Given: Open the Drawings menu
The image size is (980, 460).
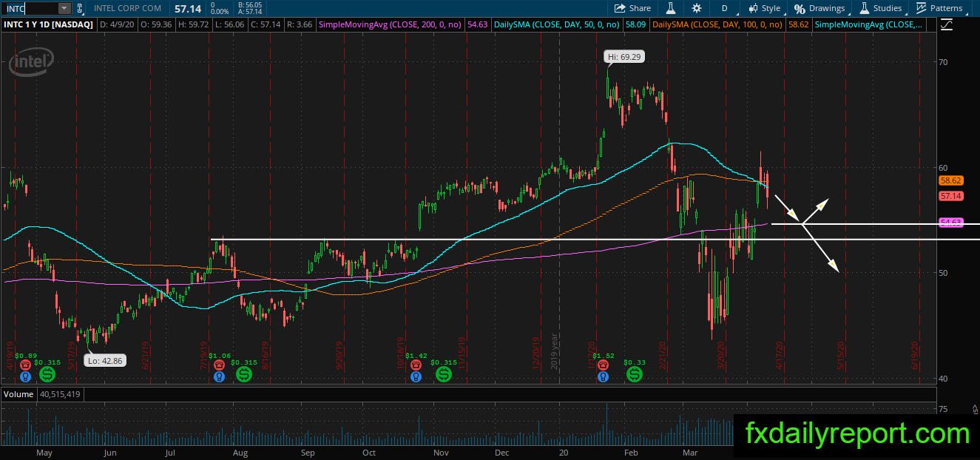Looking at the screenshot, I should click(820, 8).
